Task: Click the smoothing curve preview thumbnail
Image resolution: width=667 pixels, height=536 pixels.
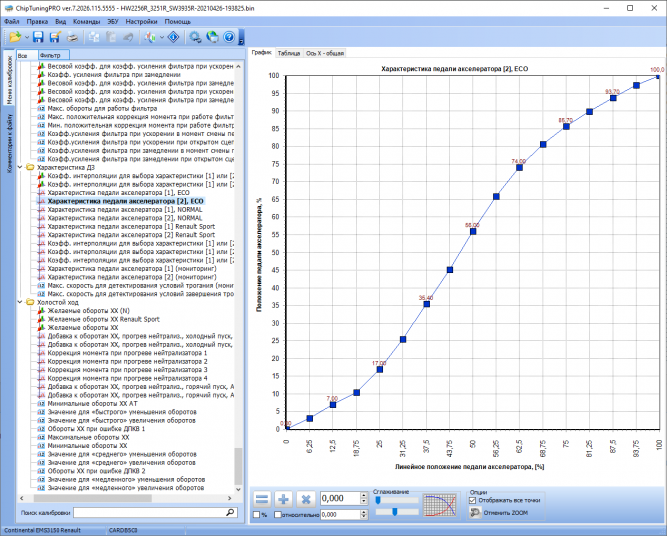Action: [x=441, y=505]
